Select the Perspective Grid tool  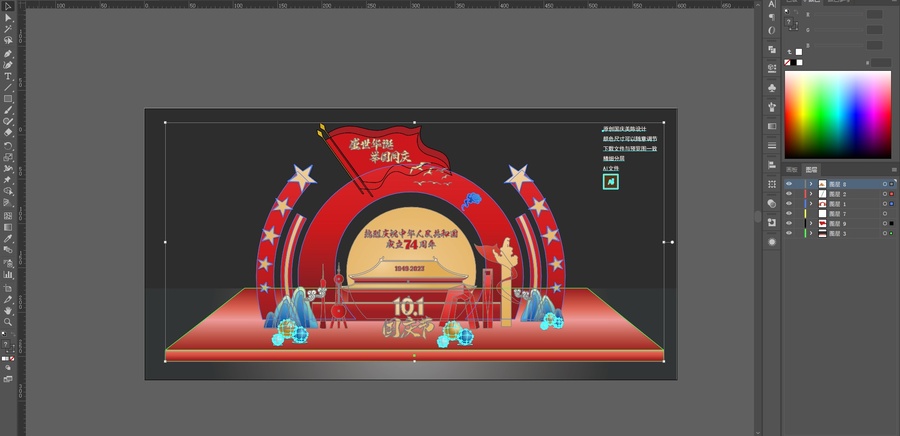pyautogui.click(x=8, y=203)
